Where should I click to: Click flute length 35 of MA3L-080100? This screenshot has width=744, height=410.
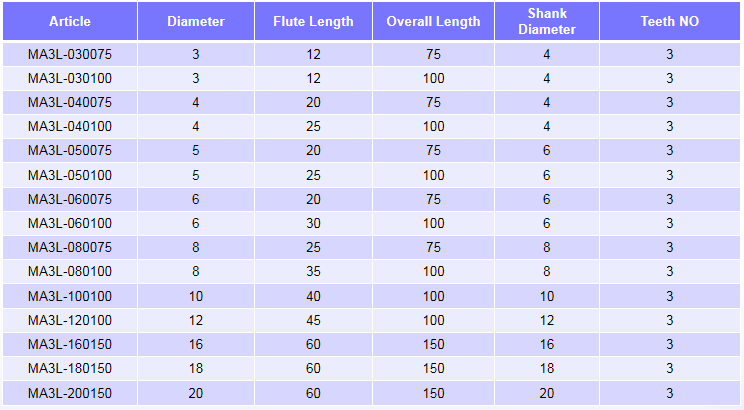[313, 271]
